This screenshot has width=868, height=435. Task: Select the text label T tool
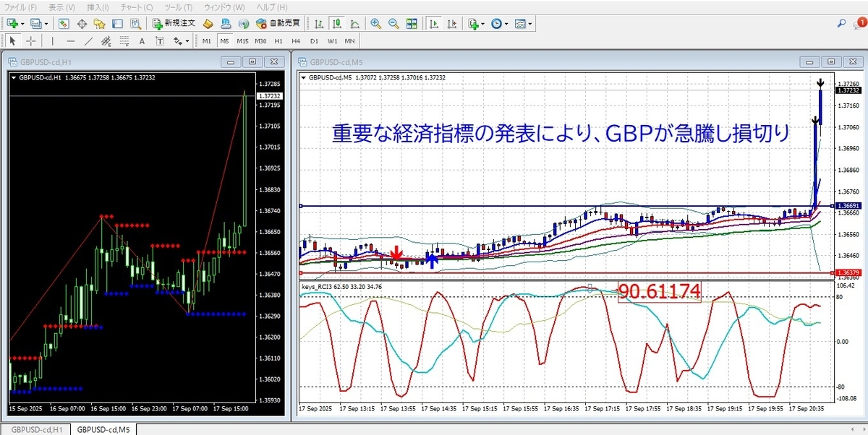click(x=160, y=41)
